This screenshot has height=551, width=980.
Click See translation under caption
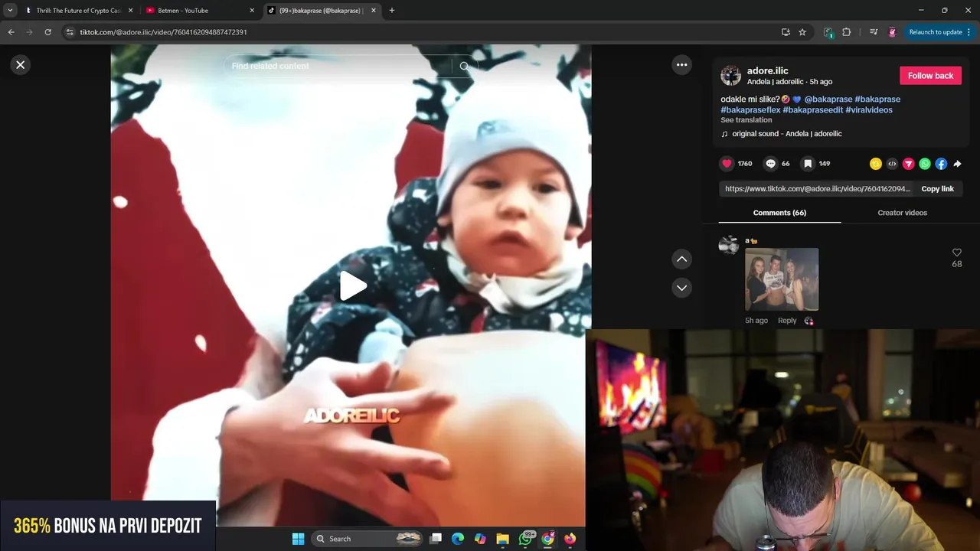[746, 120]
